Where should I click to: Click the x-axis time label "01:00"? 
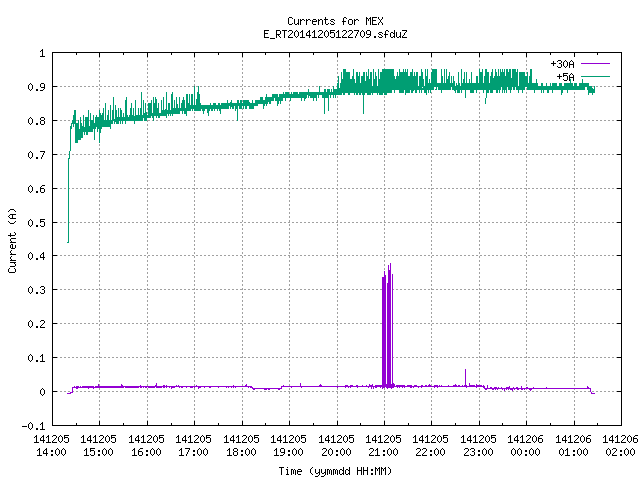click(573, 452)
